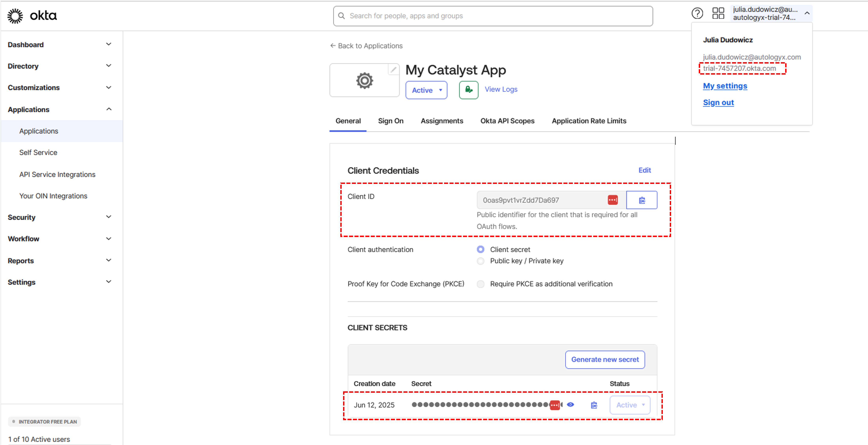The width and height of the screenshot is (868, 445).
Task: Open the app Active status dropdown
Action: tap(426, 90)
